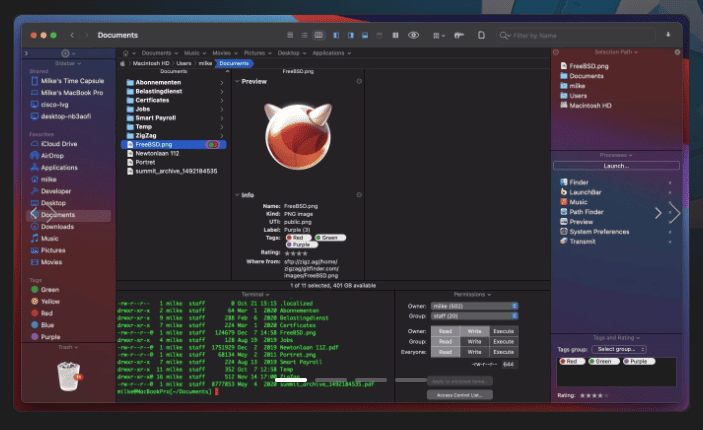Switch to icon view in toolbar
Screen dimensions: 703x430
(x=290, y=35)
